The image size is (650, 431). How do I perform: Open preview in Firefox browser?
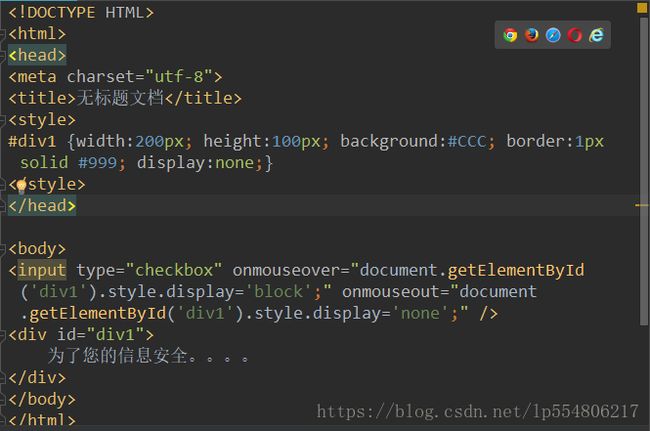(x=531, y=35)
